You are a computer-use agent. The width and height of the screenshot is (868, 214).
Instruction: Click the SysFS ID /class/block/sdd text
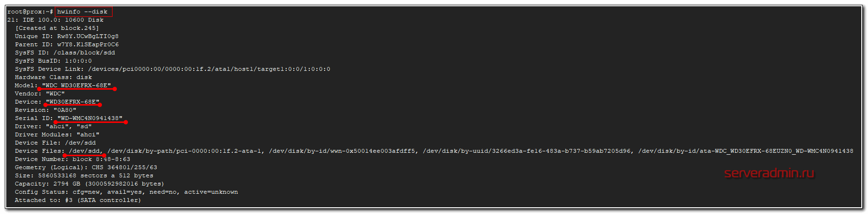click(x=84, y=53)
